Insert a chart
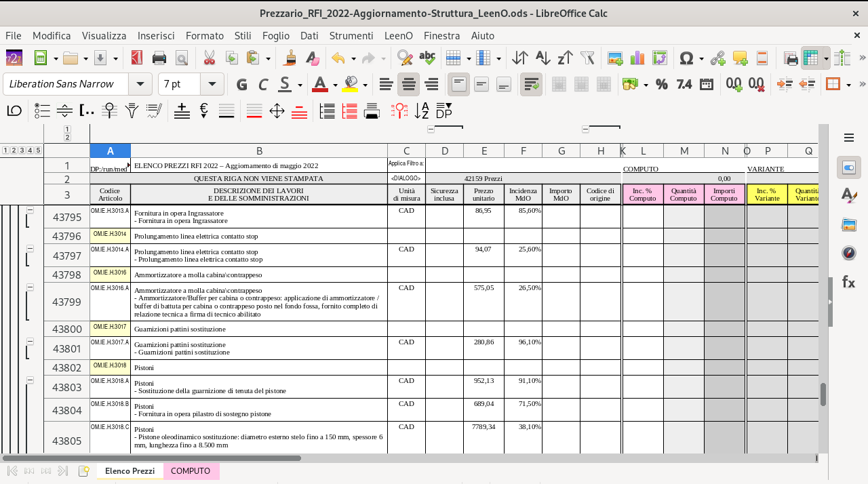868x484 pixels. 637,58
